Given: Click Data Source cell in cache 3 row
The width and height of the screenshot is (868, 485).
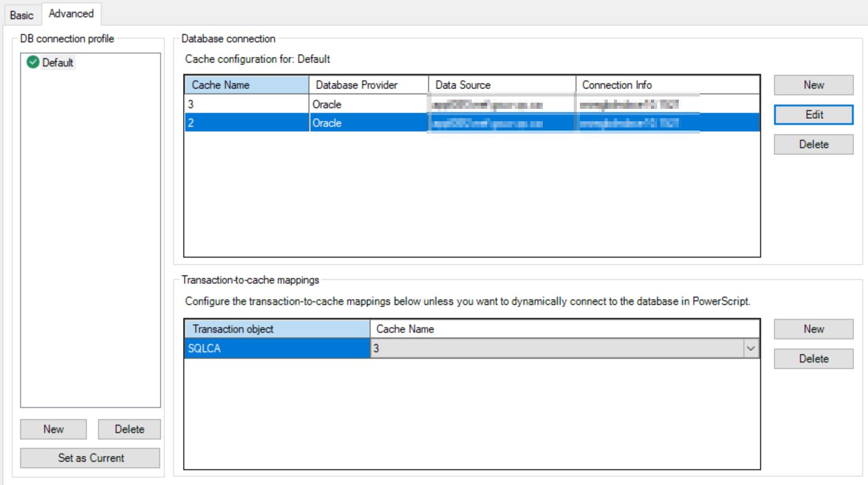Looking at the screenshot, I should (x=502, y=104).
